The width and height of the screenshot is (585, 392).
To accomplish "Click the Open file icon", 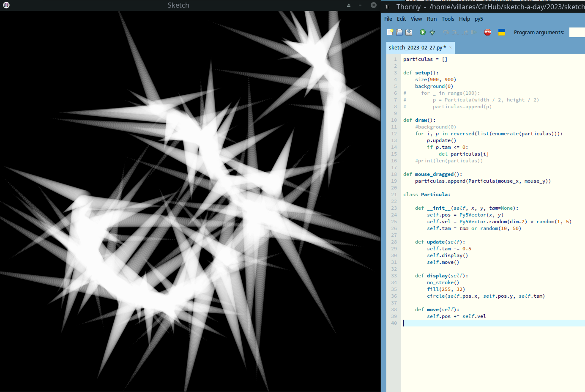I will pos(399,32).
